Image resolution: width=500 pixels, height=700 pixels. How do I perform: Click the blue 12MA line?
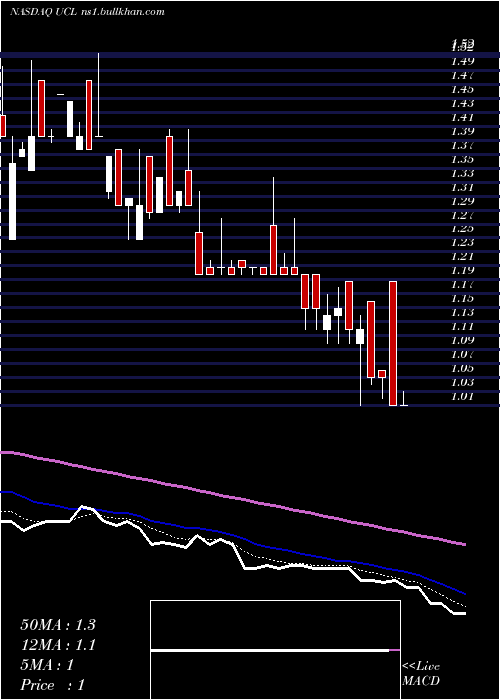pos(232,537)
